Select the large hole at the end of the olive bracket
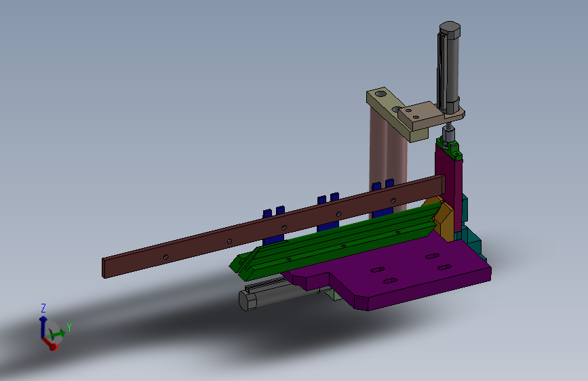The width and height of the screenshot is (588, 381). click(x=380, y=93)
